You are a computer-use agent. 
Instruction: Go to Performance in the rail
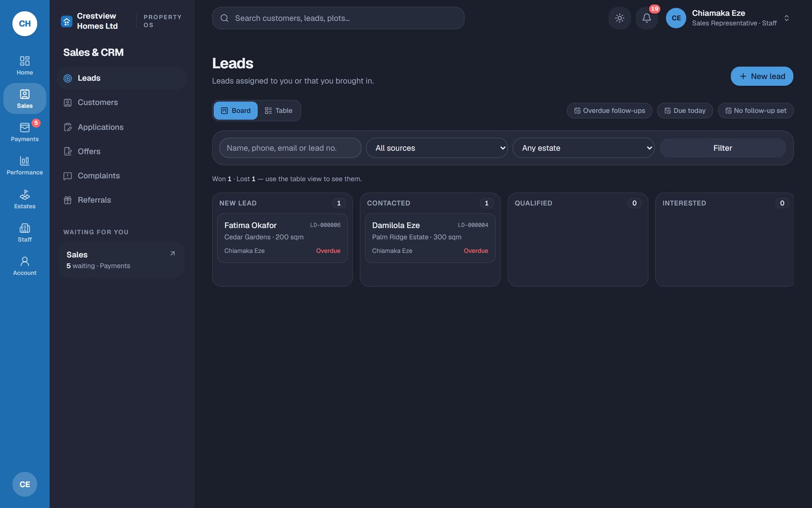[x=24, y=166]
